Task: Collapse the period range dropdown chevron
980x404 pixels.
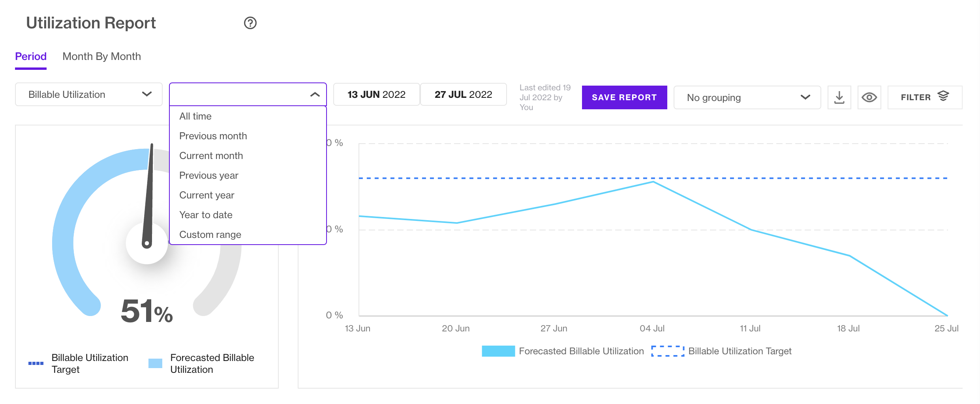Action: pos(315,95)
